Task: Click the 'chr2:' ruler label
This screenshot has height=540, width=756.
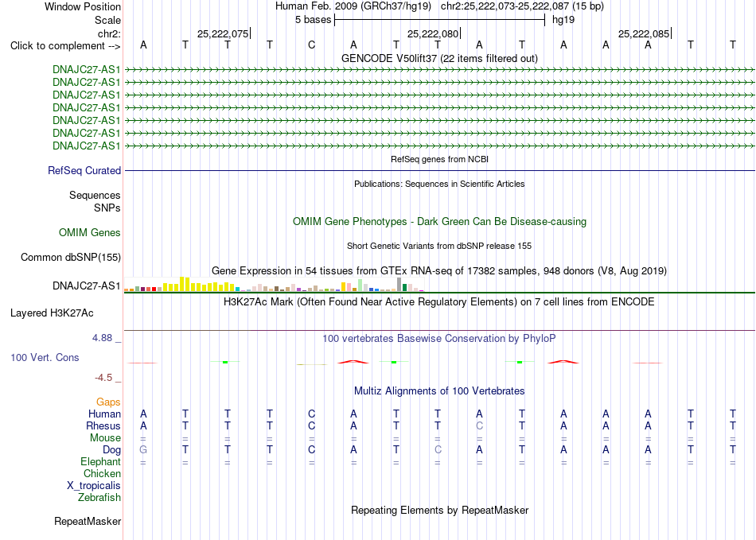Action: (110, 33)
